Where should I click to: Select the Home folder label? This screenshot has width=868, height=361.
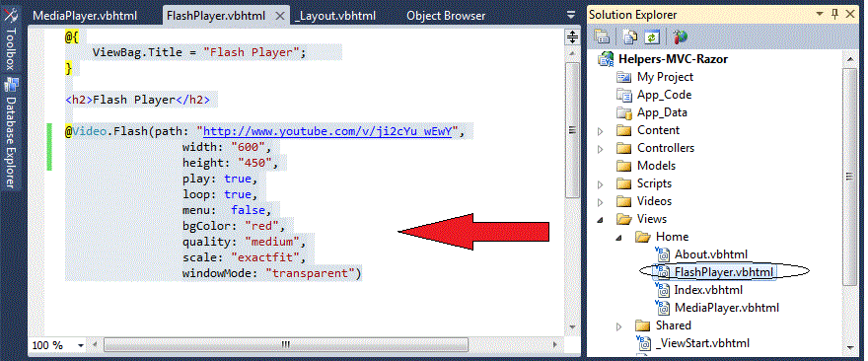672,237
